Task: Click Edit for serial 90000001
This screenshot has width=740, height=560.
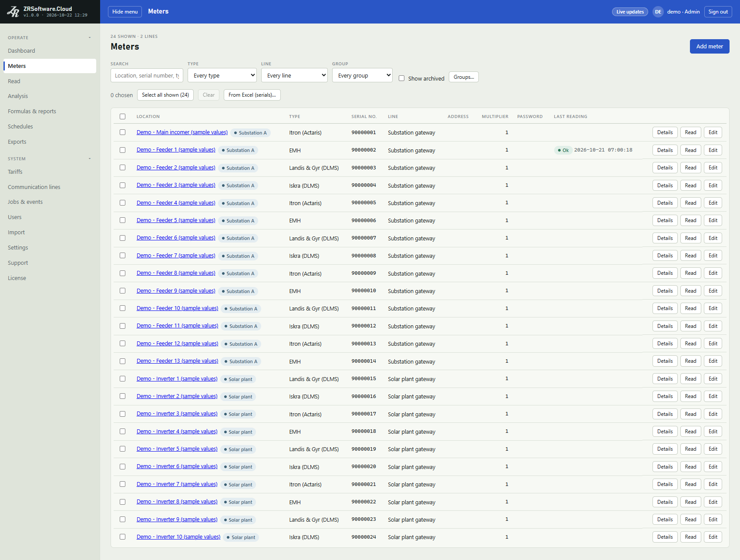Action: 713,132
